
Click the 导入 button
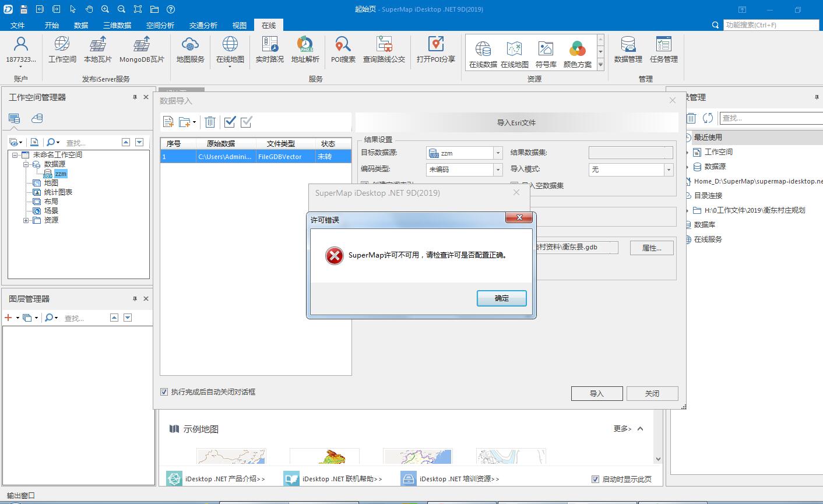597,393
